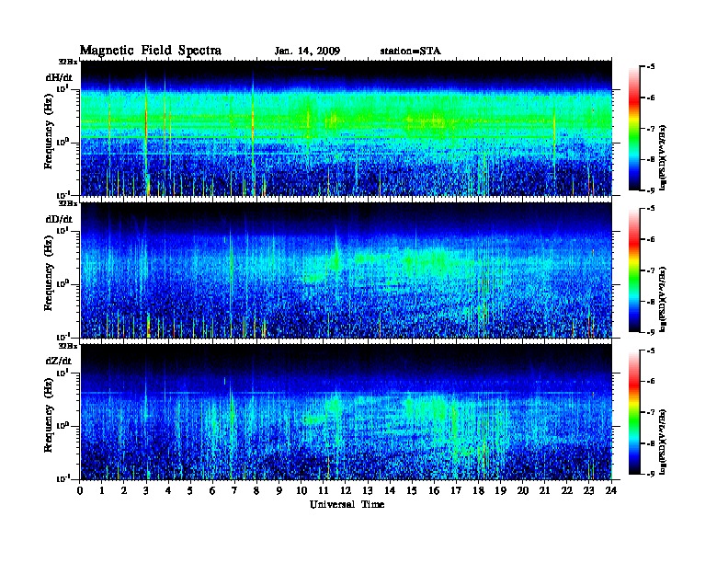728x563 pixels.
Task: Click hour tick label "6" on time axis
Action: click(212, 490)
